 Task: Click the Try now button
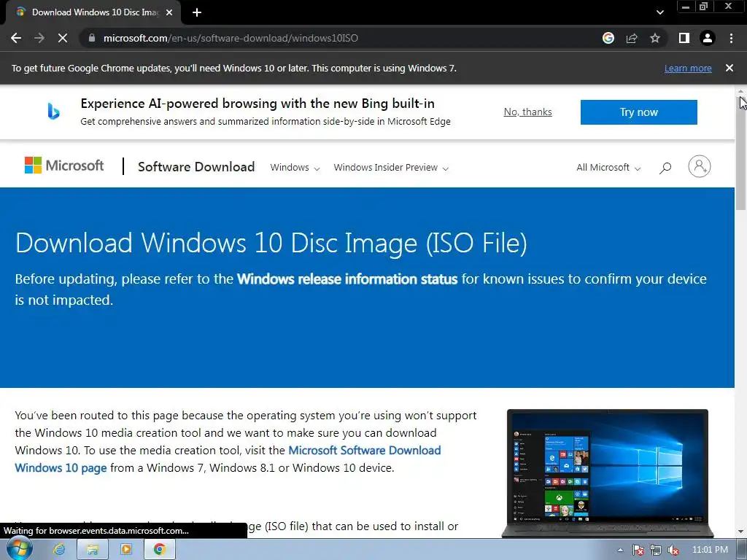(x=639, y=112)
